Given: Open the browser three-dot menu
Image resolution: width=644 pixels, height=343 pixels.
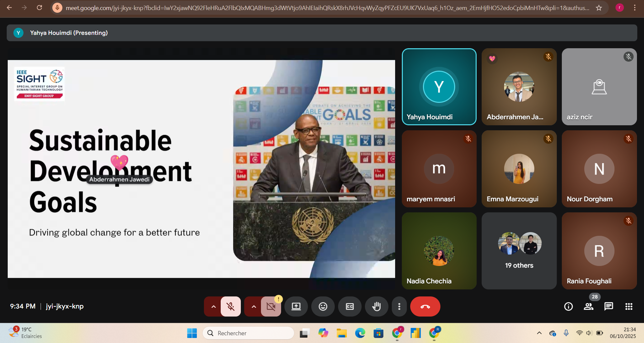Looking at the screenshot, I should coord(635,8).
